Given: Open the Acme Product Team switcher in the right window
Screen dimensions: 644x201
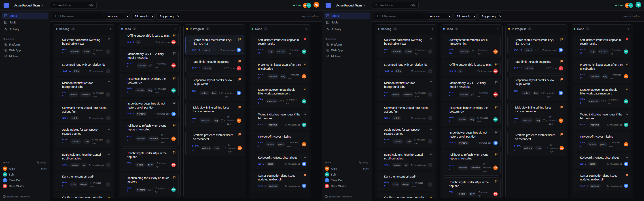Looking at the screenshot, I should click(x=350, y=5).
